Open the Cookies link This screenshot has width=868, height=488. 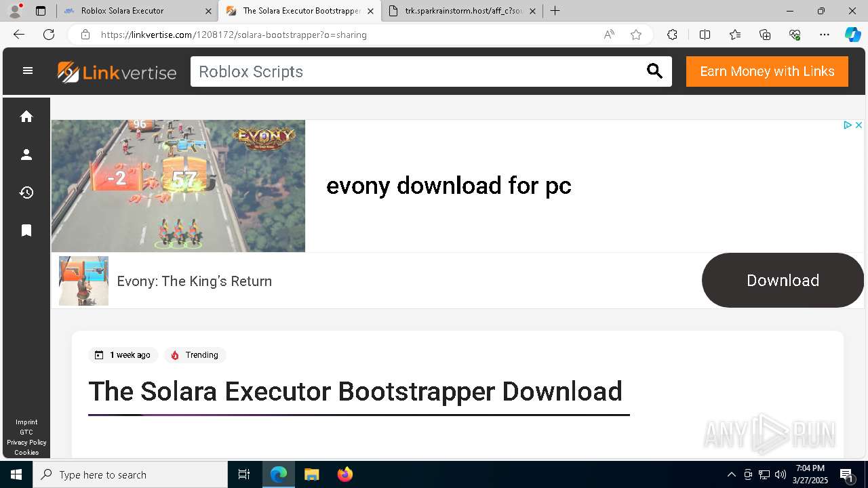pos(26,453)
